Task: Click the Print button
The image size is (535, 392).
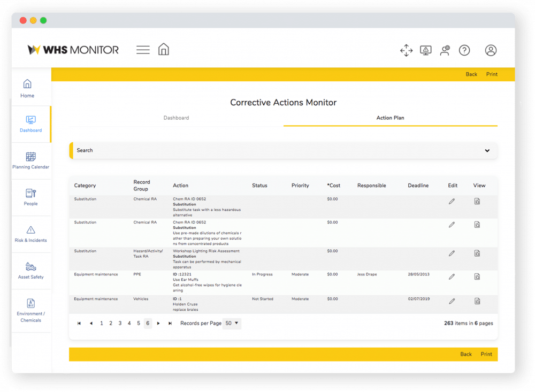Action: pos(491,74)
